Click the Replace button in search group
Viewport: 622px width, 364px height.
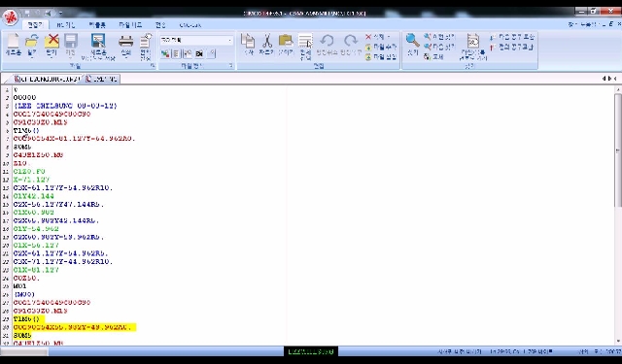coord(433,57)
